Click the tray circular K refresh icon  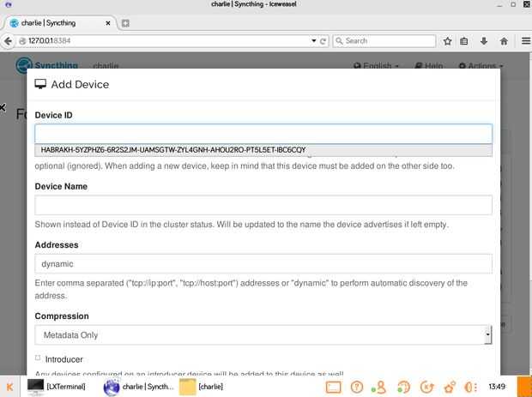[426, 387]
